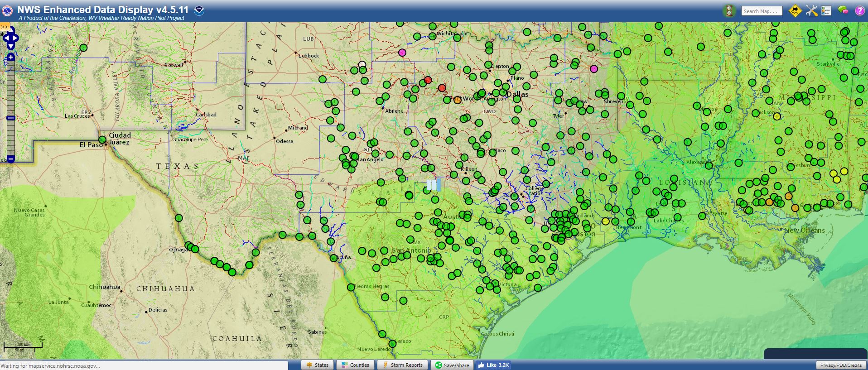Image resolution: width=868 pixels, height=370 pixels.
Task: Toggle the States overlay button
Action: click(317, 365)
